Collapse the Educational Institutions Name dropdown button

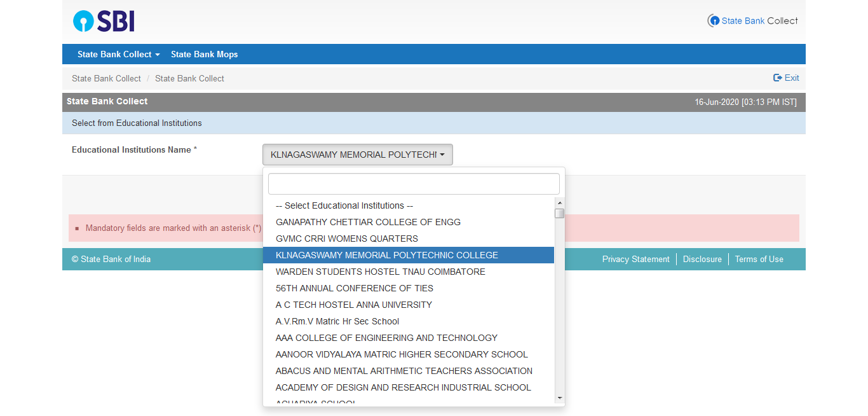pyautogui.click(x=358, y=155)
